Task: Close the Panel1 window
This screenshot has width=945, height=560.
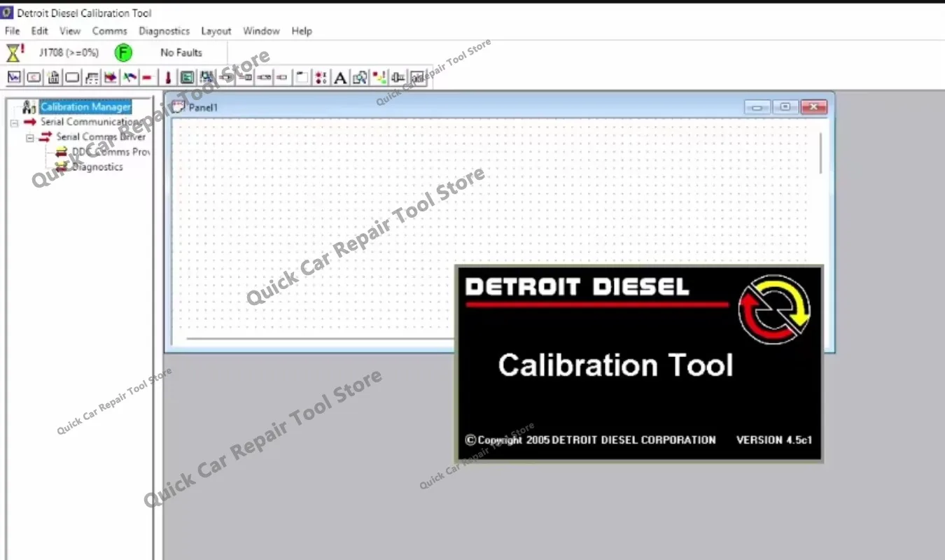Action: pyautogui.click(x=813, y=107)
